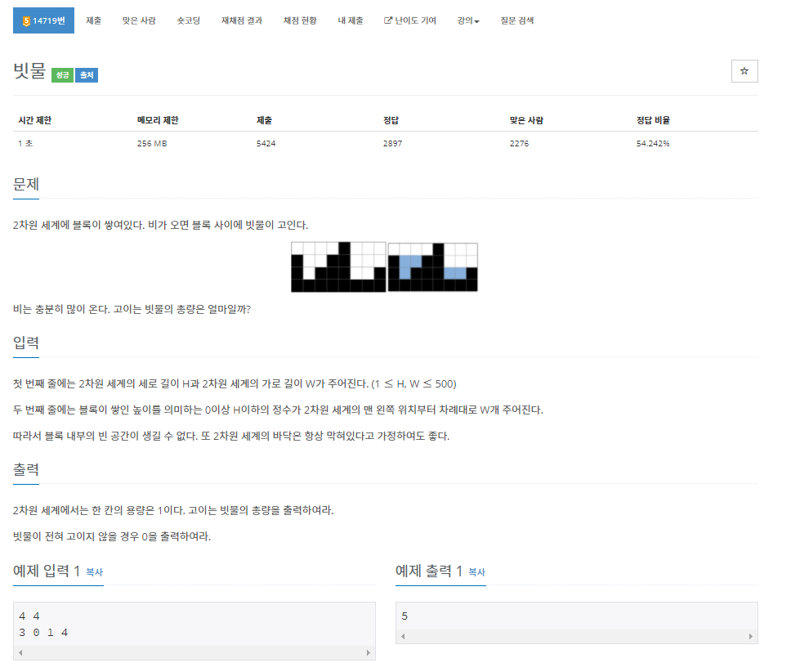Click the blue 출처 badge
This screenshot has height=672, width=791.
point(87,75)
